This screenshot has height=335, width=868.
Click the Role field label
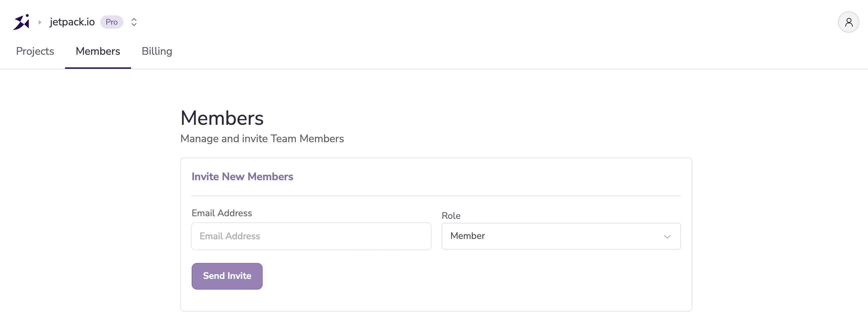pos(451,216)
